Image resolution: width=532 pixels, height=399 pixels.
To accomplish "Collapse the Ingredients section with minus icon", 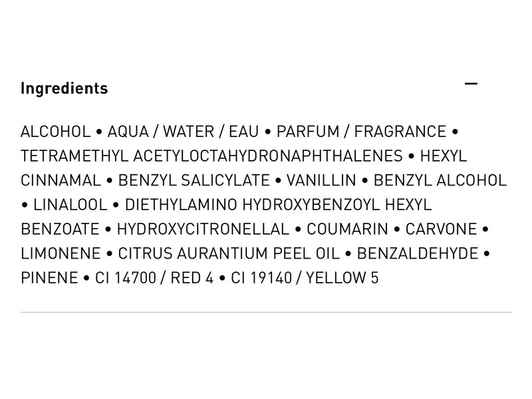I will (x=471, y=84).
